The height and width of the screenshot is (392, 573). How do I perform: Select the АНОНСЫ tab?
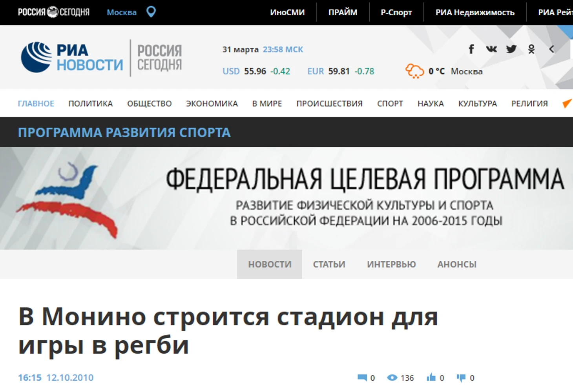pyautogui.click(x=457, y=264)
